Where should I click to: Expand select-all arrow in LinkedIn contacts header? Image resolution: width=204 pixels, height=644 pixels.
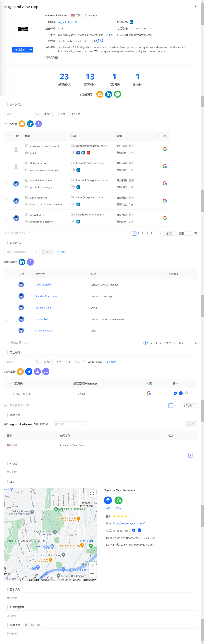pos(10,274)
